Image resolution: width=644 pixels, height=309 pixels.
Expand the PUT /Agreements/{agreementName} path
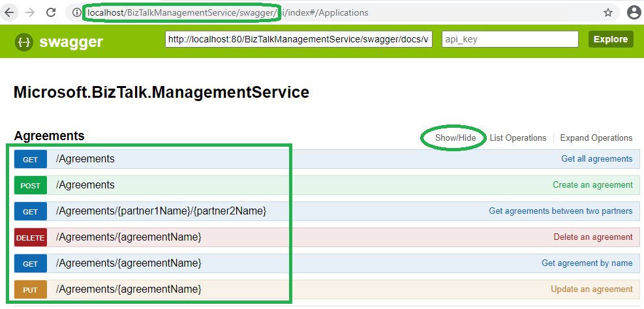click(x=129, y=289)
